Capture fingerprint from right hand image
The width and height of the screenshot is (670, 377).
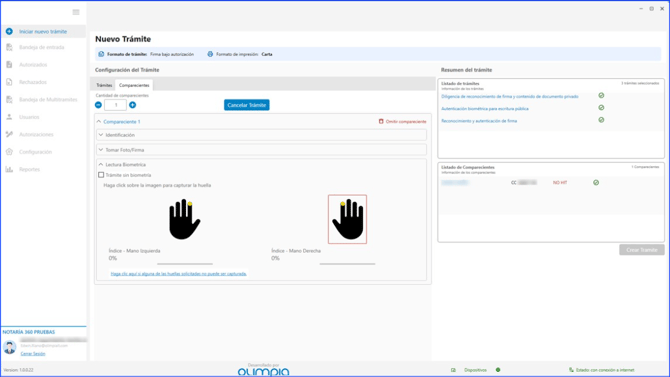point(347,219)
